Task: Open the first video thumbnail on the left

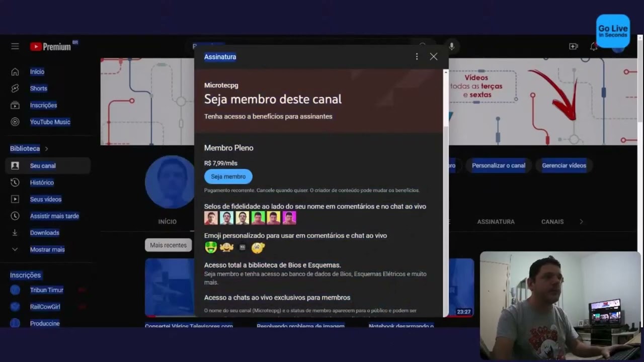Action: coord(170,288)
